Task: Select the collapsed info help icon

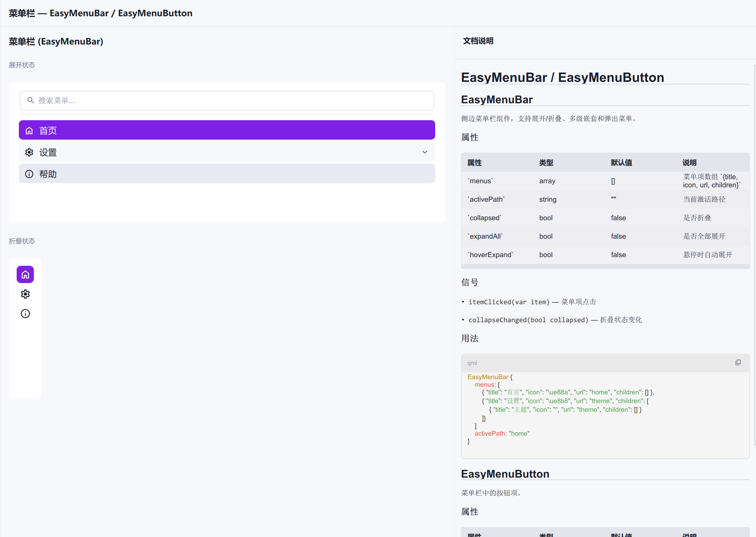Action: point(25,314)
